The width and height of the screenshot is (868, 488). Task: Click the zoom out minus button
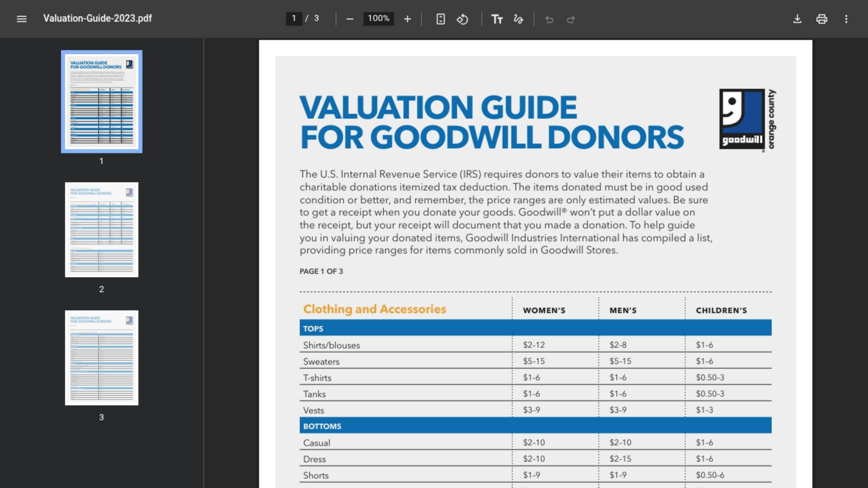pyautogui.click(x=350, y=19)
